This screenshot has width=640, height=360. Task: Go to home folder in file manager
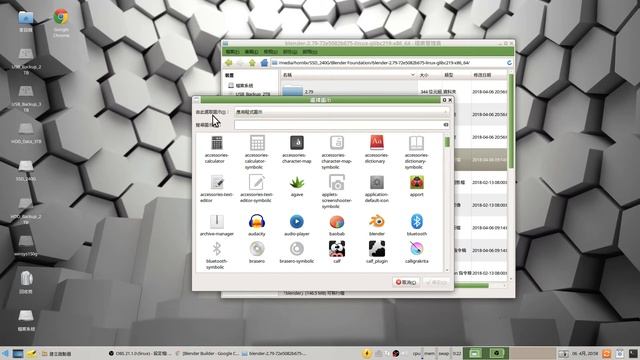click(x=264, y=63)
